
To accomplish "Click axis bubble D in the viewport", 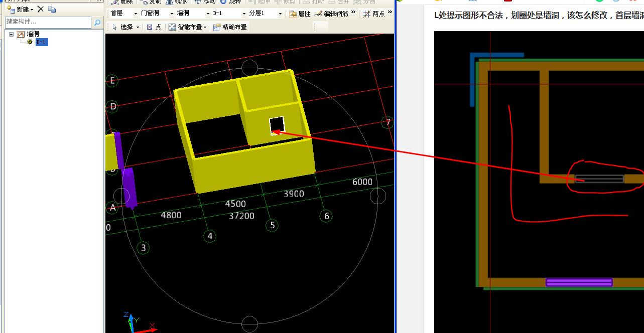I will pyautogui.click(x=113, y=106).
